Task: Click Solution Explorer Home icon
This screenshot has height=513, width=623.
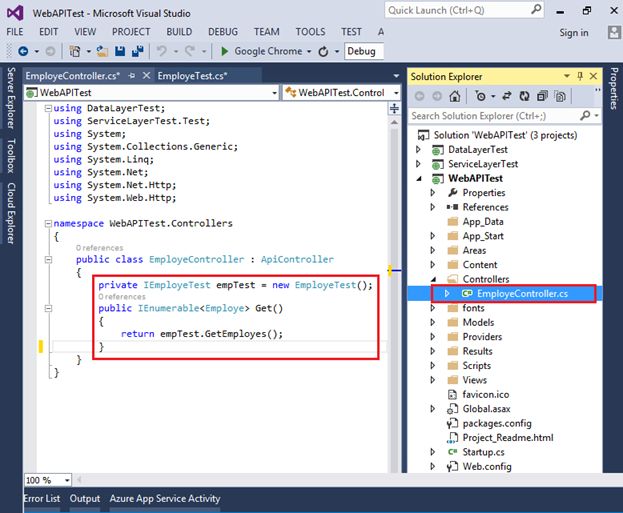Action: click(454, 96)
